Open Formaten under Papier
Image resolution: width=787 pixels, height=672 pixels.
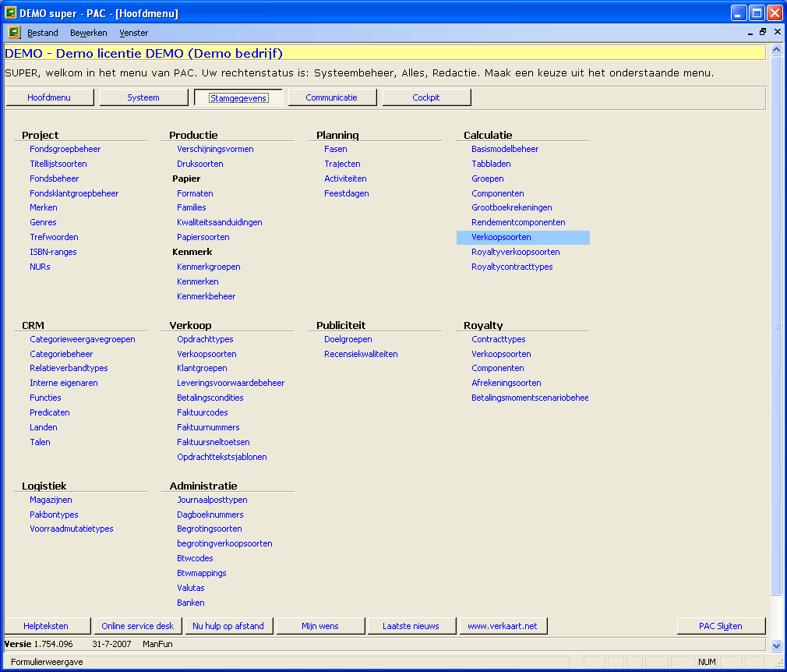(196, 193)
